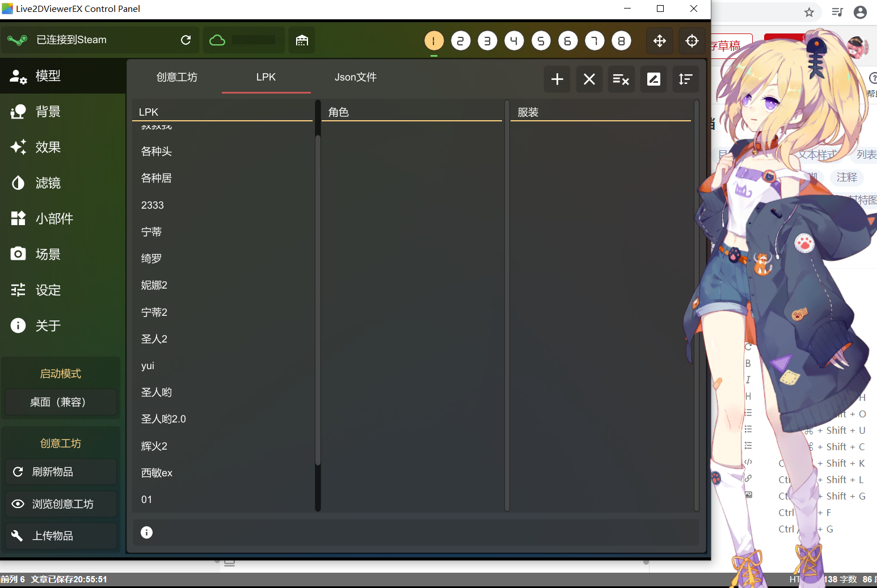Select model slot 5
The image size is (877, 588).
click(541, 41)
